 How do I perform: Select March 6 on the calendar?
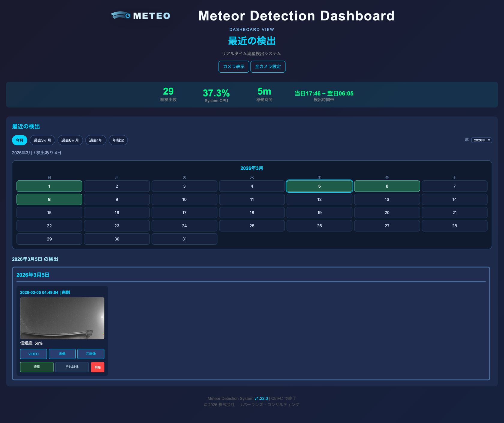pos(387,186)
